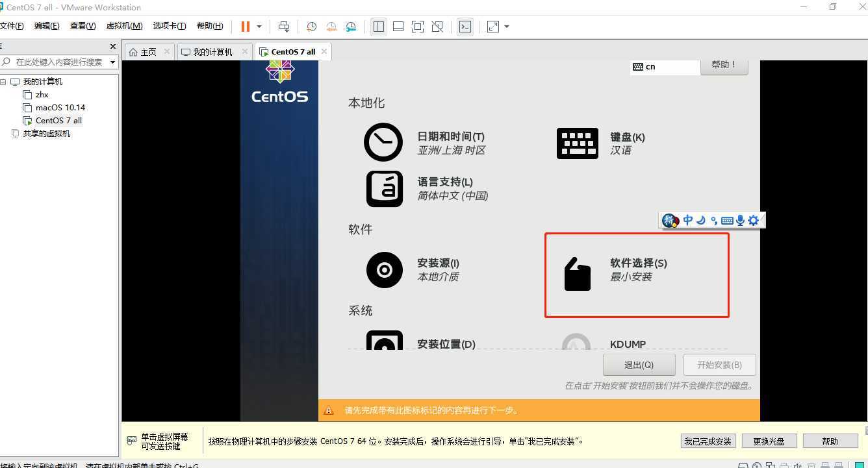Screen dimensions: 868x468
Task: Click the 亚洲/上海 时区 text
Action: (x=452, y=151)
